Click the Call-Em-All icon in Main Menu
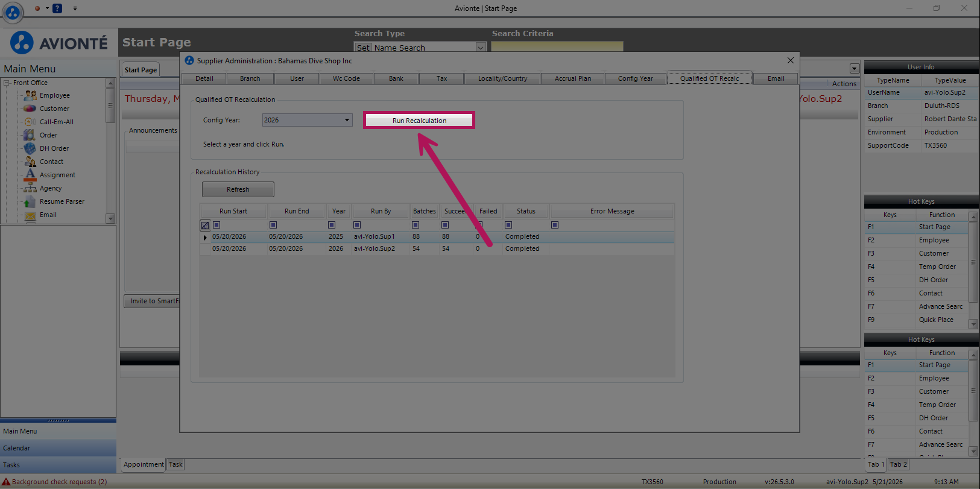The width and height of the screenshot is (980, 489). pyautogui.click(x=30, y=122)
